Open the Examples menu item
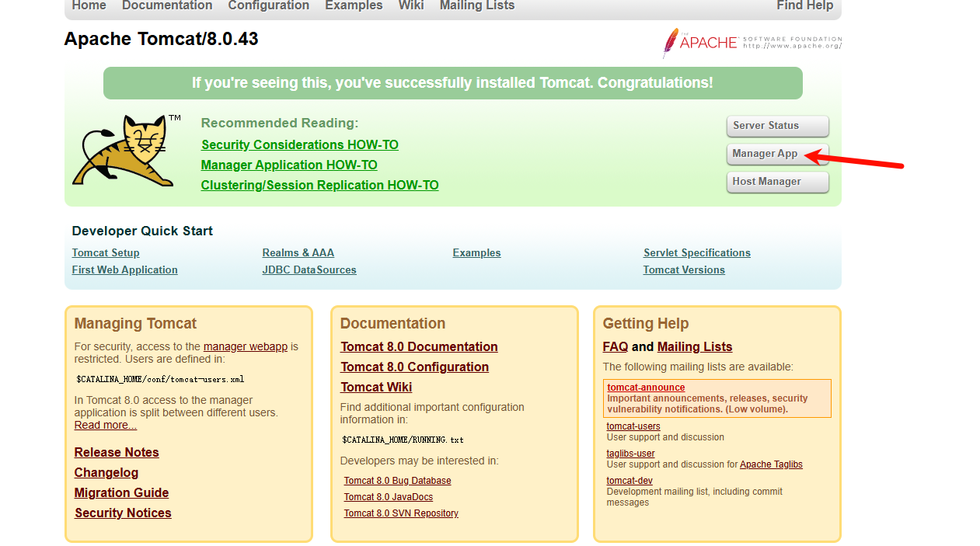Image resolution: width=980 pixels, height=546 pixels. [354, 5]
